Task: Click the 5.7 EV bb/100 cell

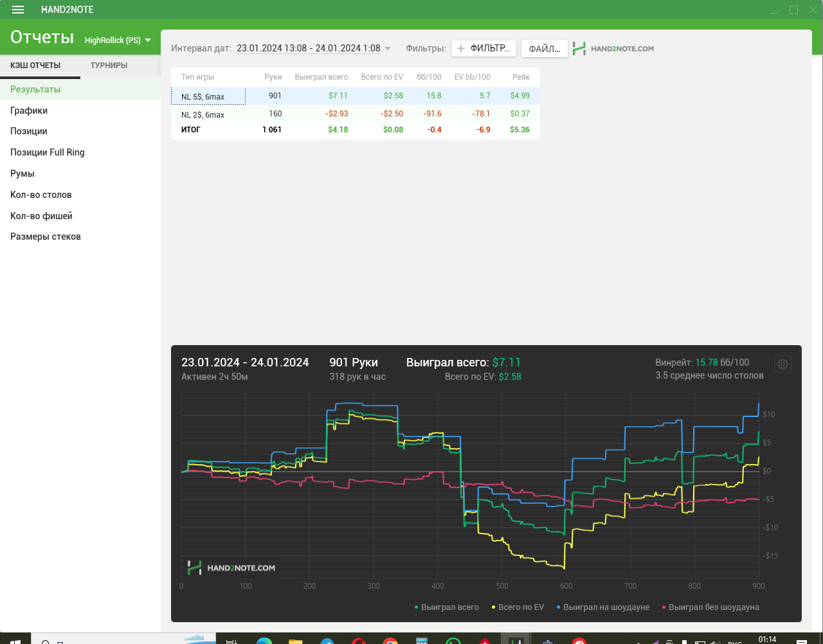Action: click(485, 96)
